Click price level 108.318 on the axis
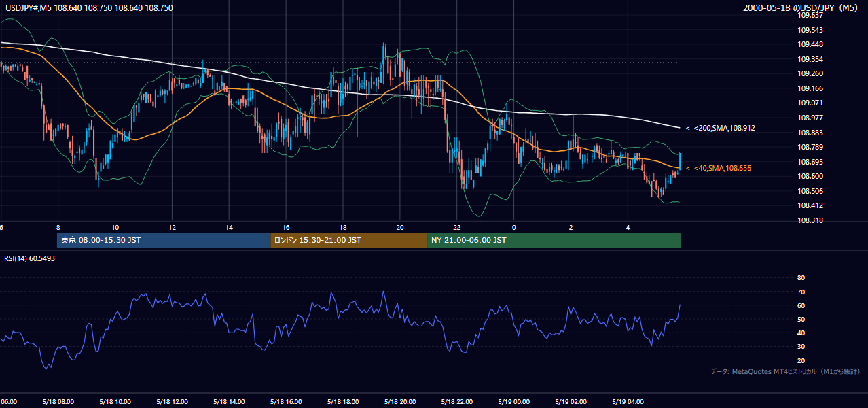This screenshot has height=408, width=868. pyautogui.click(x=810, y=220)
